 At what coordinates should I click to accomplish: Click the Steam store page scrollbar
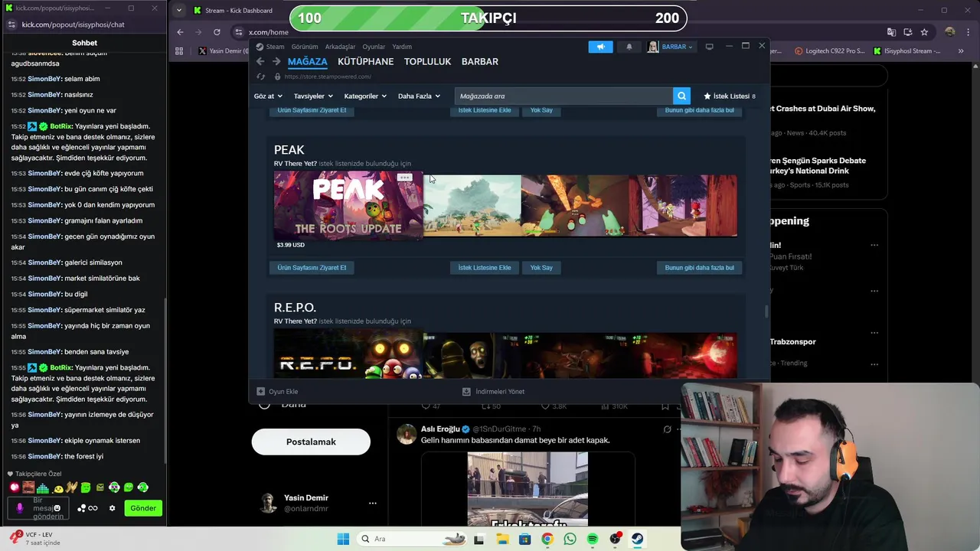pyautogui.click(x=766, y=311)
